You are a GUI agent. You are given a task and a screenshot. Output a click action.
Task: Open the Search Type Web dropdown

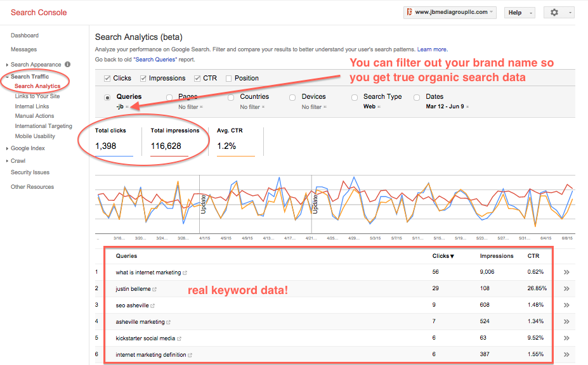click(x=372, y=107)
